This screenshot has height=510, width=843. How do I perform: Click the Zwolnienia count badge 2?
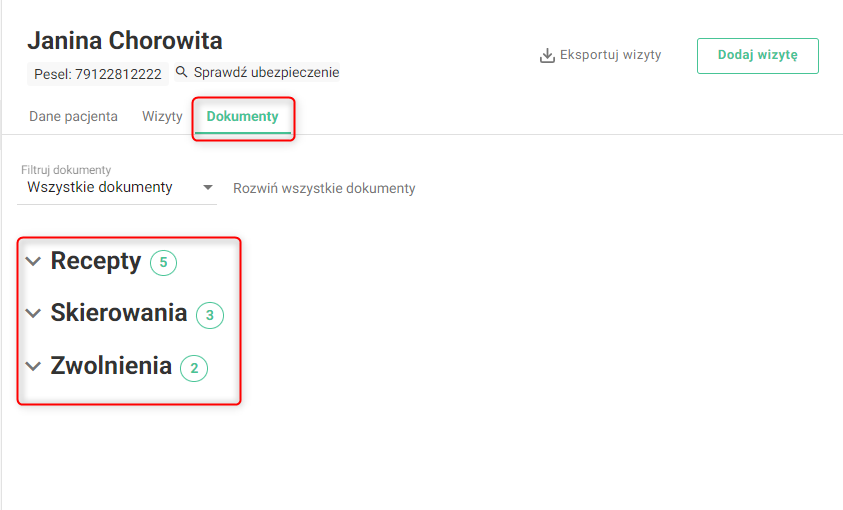pyautogui.click(x=194, y=368)
